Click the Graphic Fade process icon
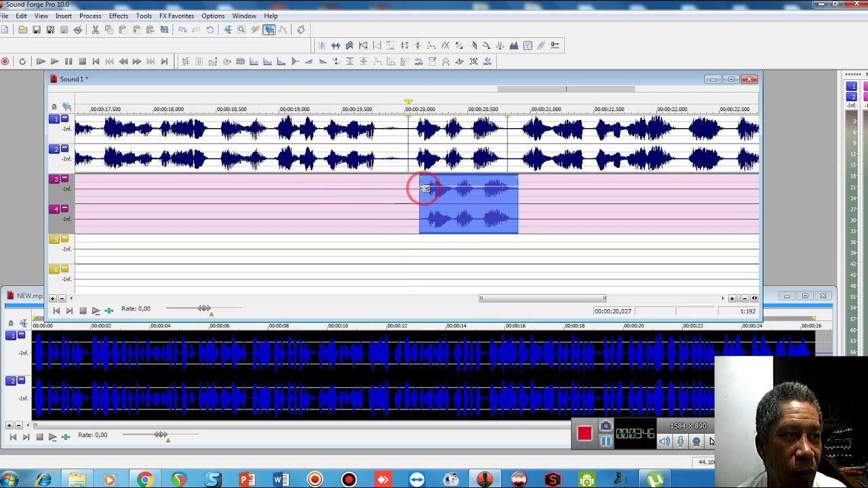Image resolution: width=868 pixels, height=488 pixels. point(295,62)
